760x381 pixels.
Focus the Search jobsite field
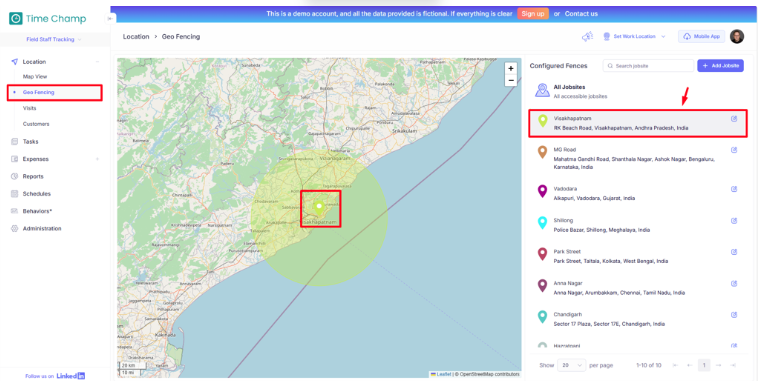(648, 65)
